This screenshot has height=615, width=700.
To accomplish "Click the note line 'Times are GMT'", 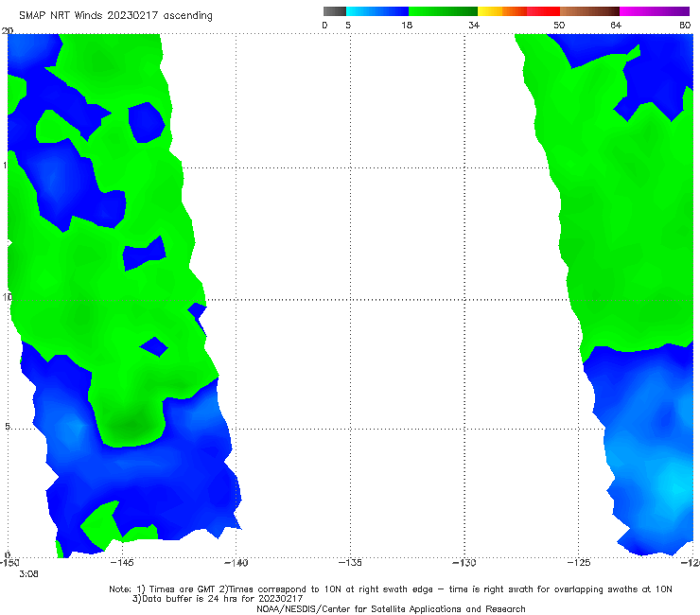I will [391, 589].
